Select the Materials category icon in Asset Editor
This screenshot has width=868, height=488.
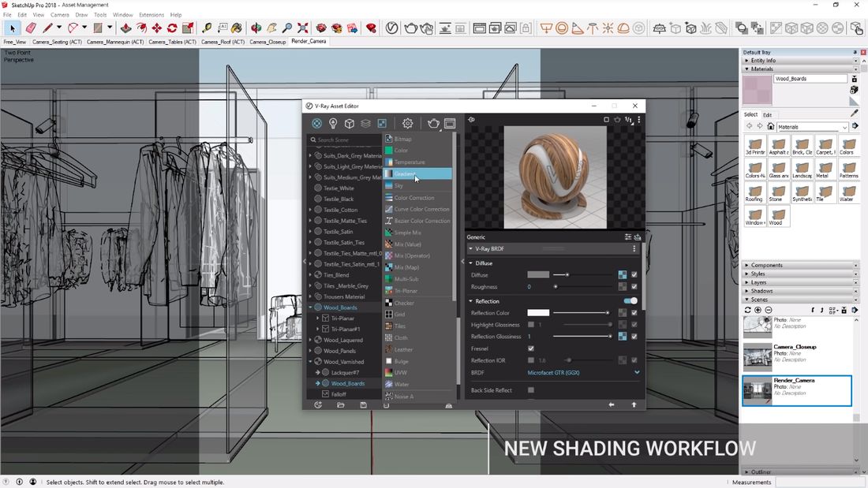316,123
